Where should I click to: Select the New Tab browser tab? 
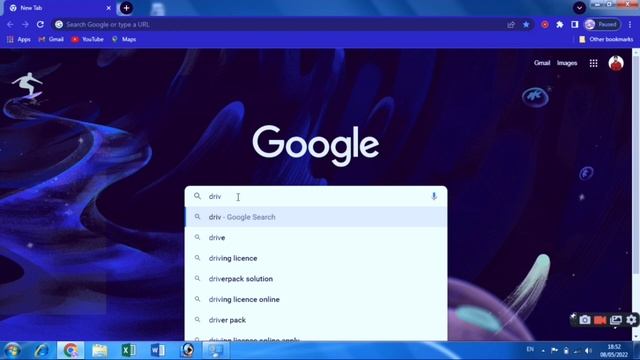coord(60,8)
